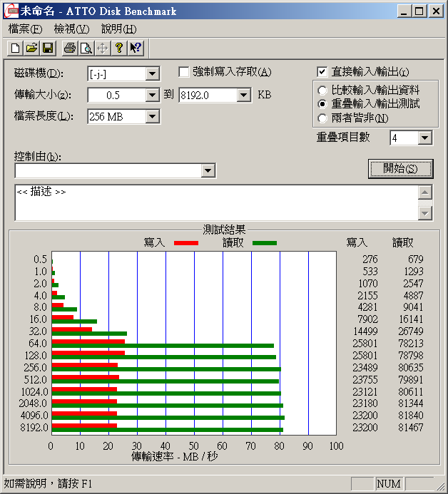Expand the 檔案長度 256 MB dropdown

152,117
